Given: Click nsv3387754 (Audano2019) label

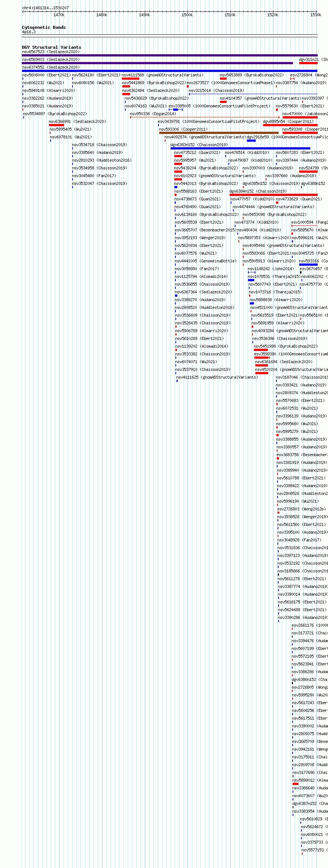Looking at the screenshot, I should (x=301, y=83).
